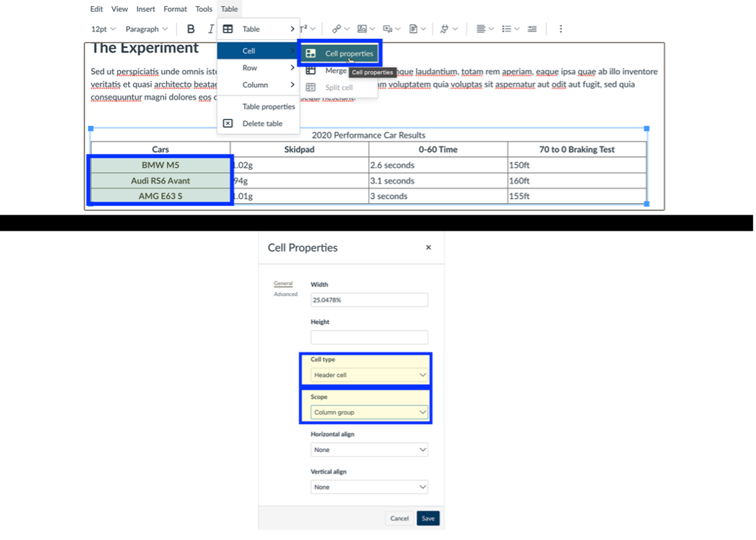Open the 12pt font size dropdown
The width and height of the screenshot is (756, 540).
click(103, 29)
